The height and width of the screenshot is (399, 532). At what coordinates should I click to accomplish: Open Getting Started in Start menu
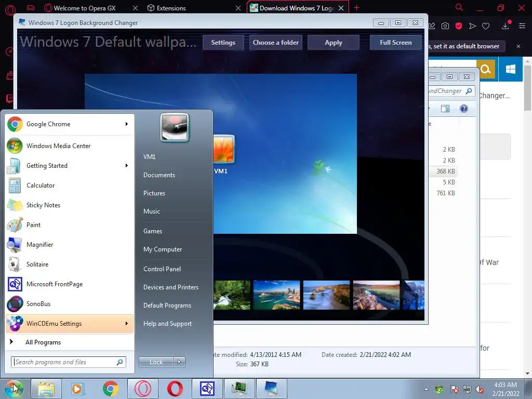click(70, 166)
